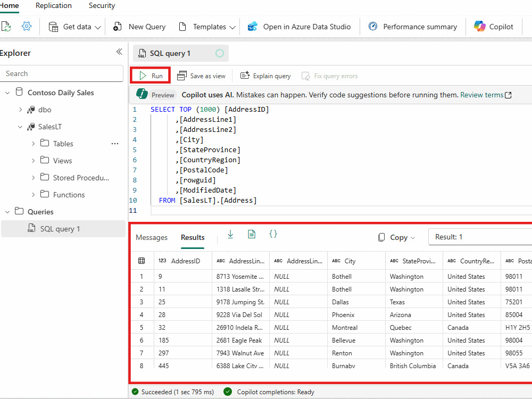Image resolution: width=532 pixels, height=399 pixels.
Task: Click the Run play triangle icon
Action: 143,76
